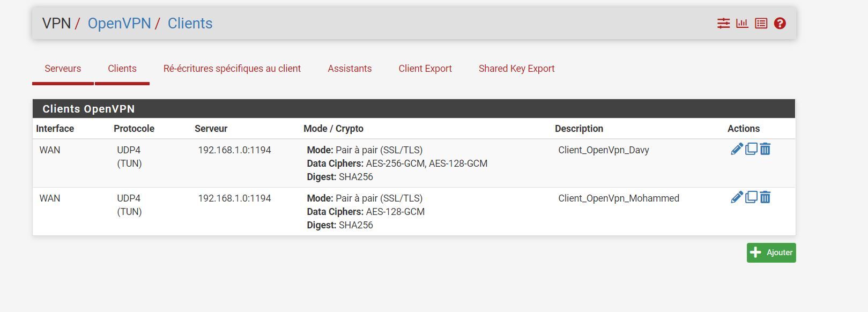Copy the Client_OpenVpn_Davy client entry
868x312 pixels.
pyautogui.click(x=751, y=149)
